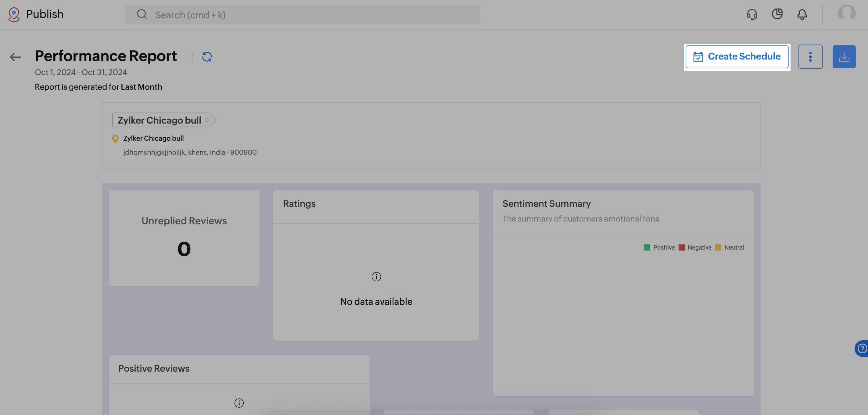Open the help question mark bubble
This screenshot has height=415, width=868.
click(862, 348)
